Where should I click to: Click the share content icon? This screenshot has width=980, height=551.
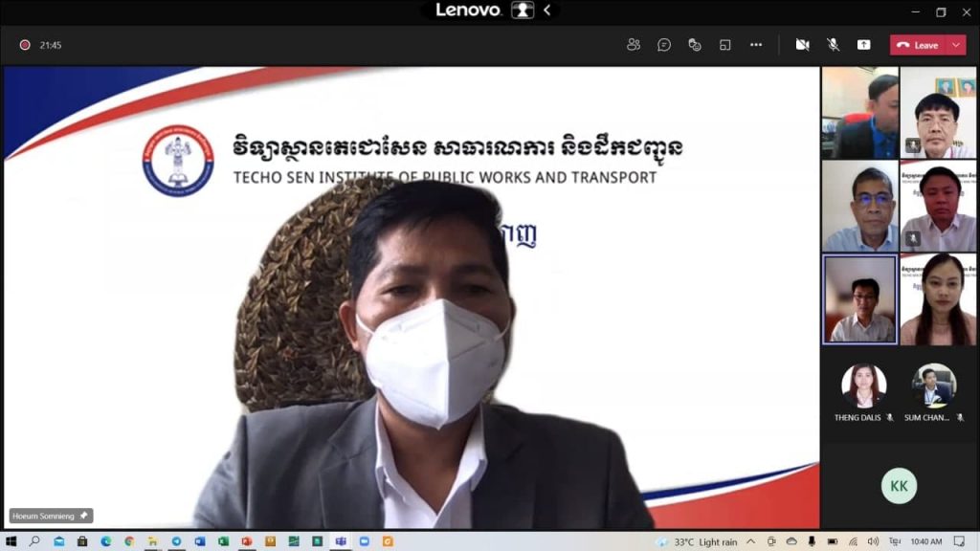tap(863, 45)
